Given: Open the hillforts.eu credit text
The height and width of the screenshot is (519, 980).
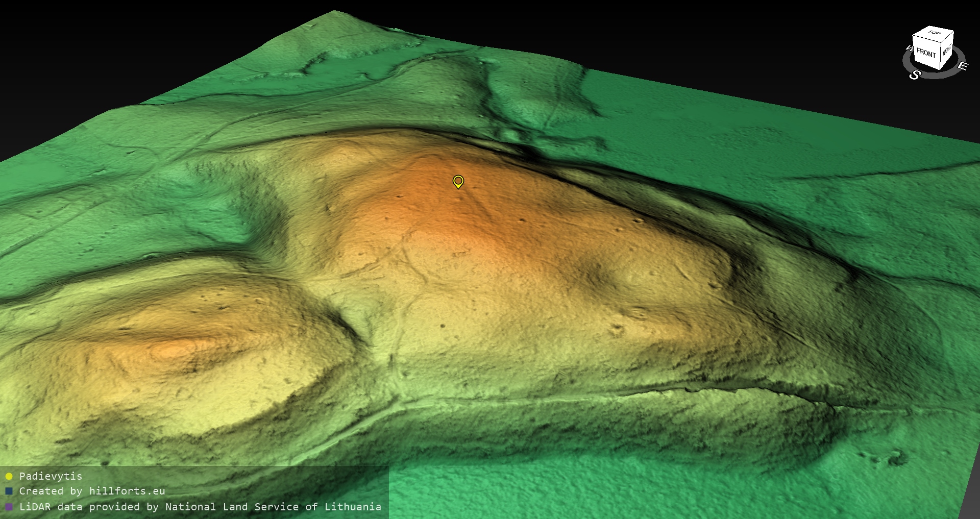Looking at the screenshot, I should tap(127, 491).
